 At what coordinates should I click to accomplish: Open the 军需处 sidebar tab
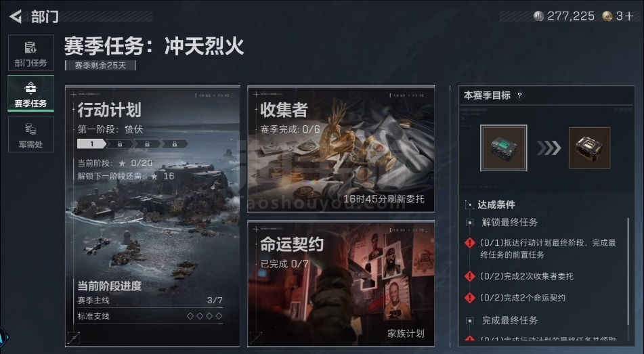(x=30, y=134)
